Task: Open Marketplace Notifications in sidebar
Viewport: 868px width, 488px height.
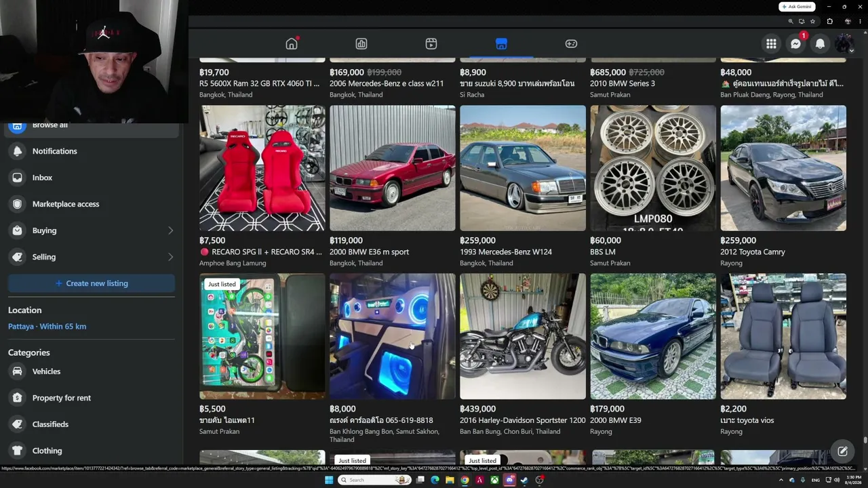Action: pyautogui.click(x=92, y=151)
